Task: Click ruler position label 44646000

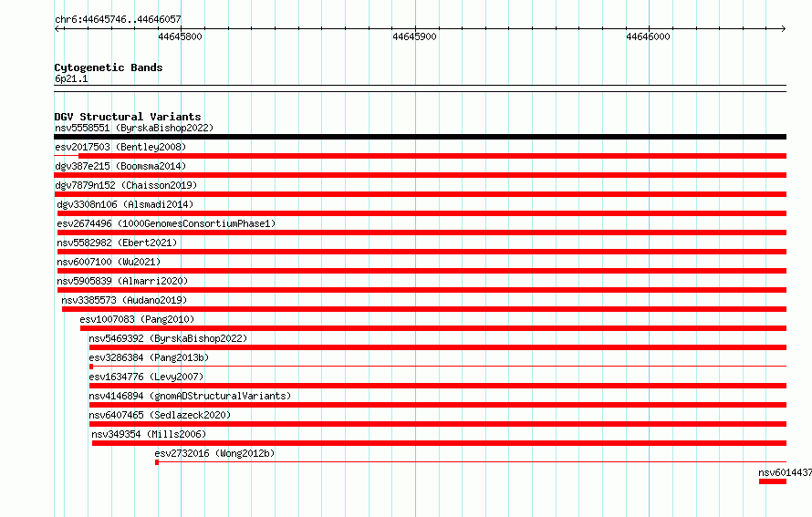Action: pos(649,36)
